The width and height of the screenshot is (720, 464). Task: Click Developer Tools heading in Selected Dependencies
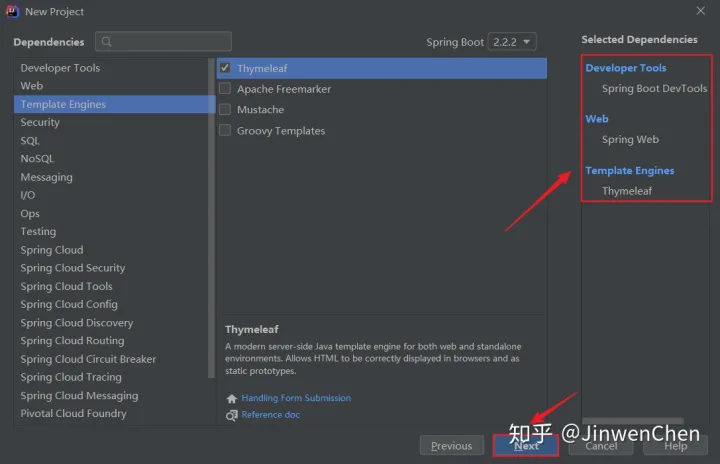pyautogui.click(x=626, y=68)
